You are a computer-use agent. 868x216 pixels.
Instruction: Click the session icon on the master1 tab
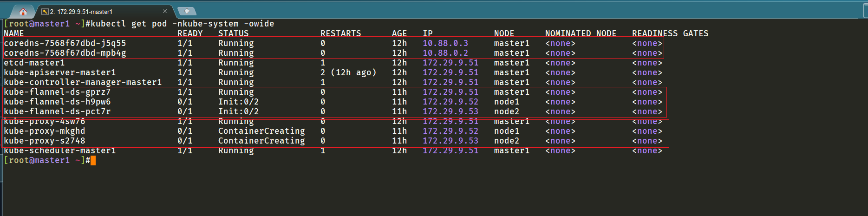point(45,12)
